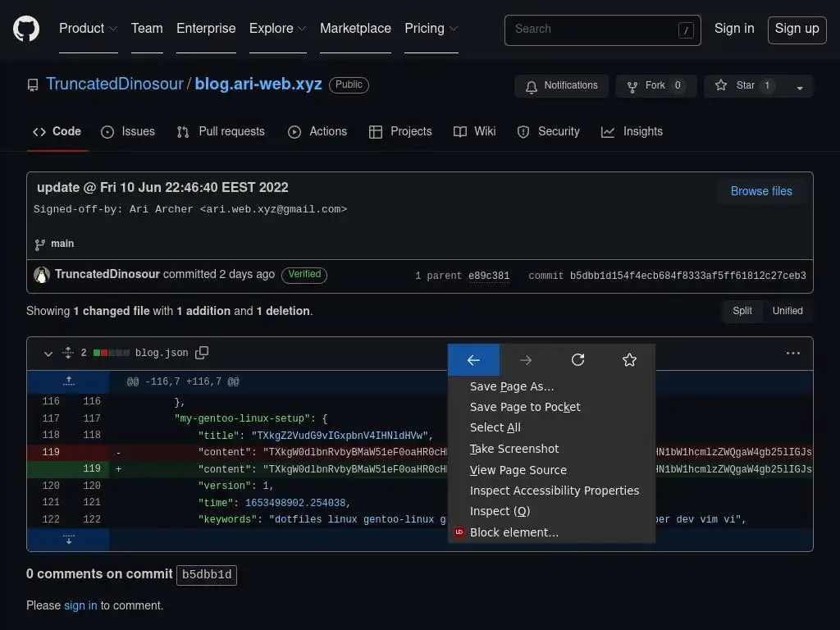Open the Pricing dropdown menu

(x=431, y=29)
